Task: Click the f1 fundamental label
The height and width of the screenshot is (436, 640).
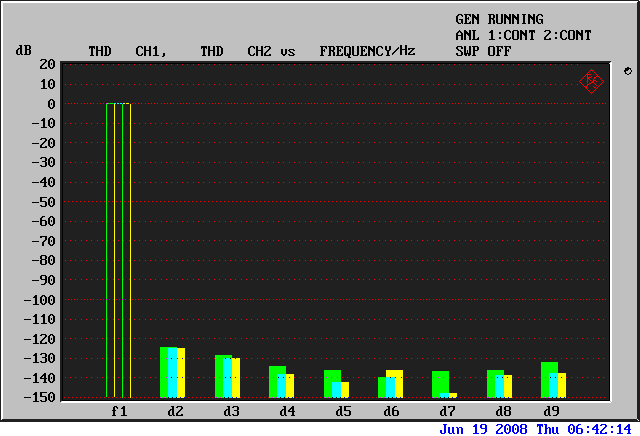Action: 119,411
